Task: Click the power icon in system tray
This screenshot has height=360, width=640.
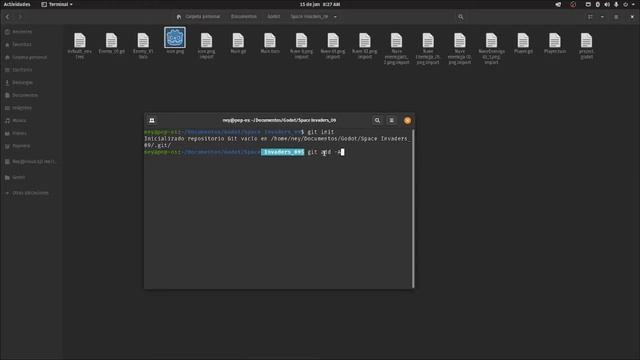Action: tap(625, 4)
